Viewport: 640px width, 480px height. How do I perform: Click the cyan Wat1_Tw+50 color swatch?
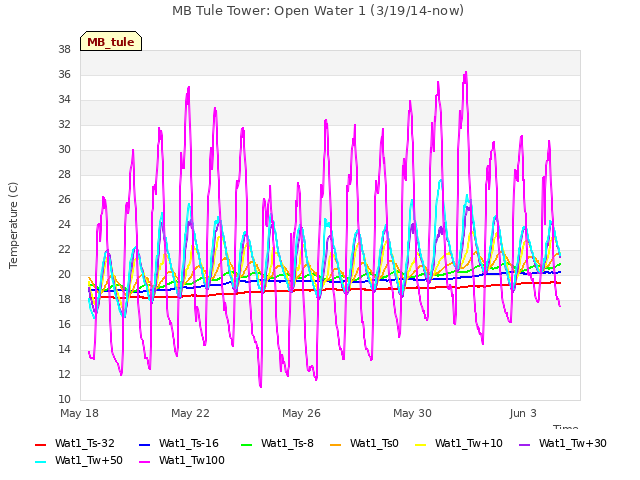coord(40,462)
